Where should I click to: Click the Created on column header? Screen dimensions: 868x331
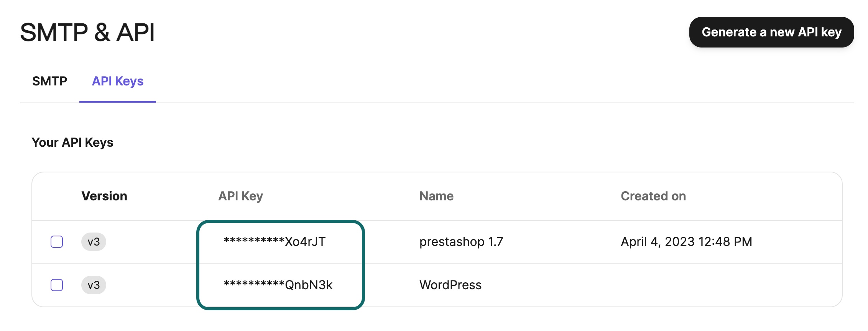click(x=653, y=196)
